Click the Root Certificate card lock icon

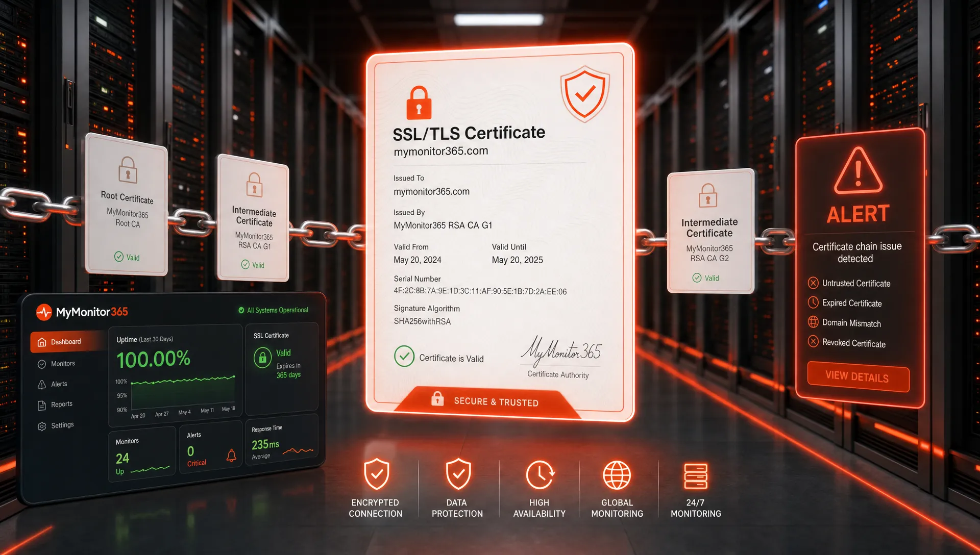[x=128, y=169]
